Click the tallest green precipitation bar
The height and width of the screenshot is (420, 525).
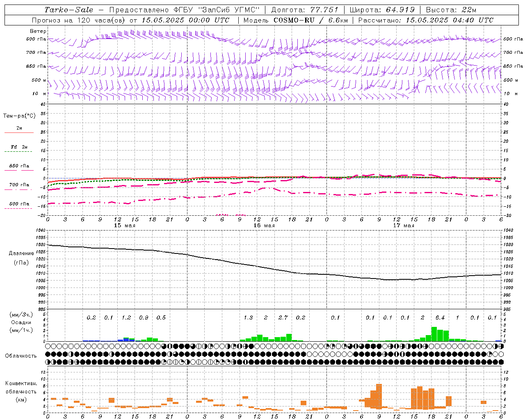point(434,334)
